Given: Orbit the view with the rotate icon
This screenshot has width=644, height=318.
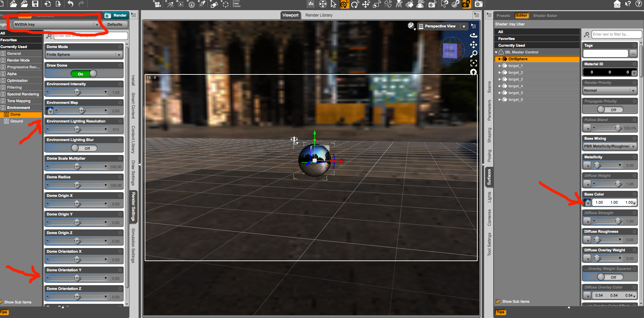Looking at the screenshot, I should [474, 35].
